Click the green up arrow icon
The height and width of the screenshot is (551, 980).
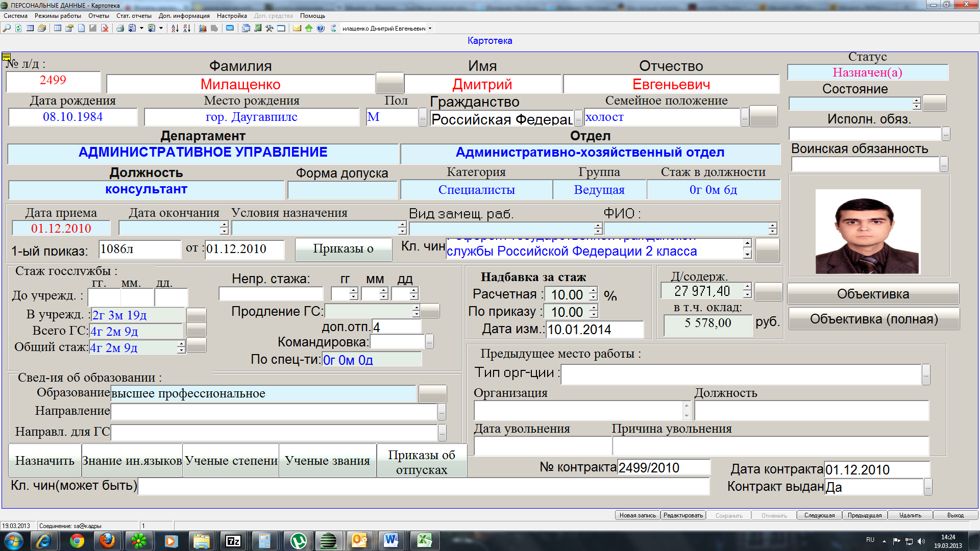[309, 28]
